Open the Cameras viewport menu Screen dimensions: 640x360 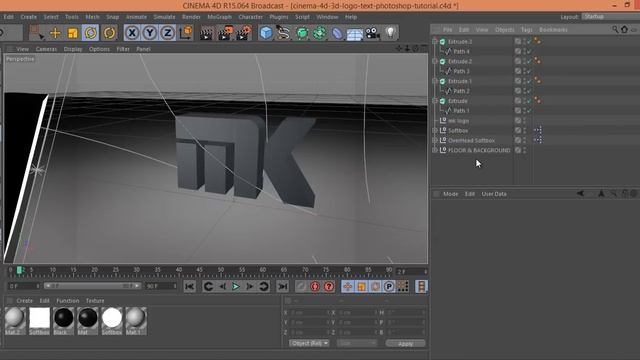[46, 49]
